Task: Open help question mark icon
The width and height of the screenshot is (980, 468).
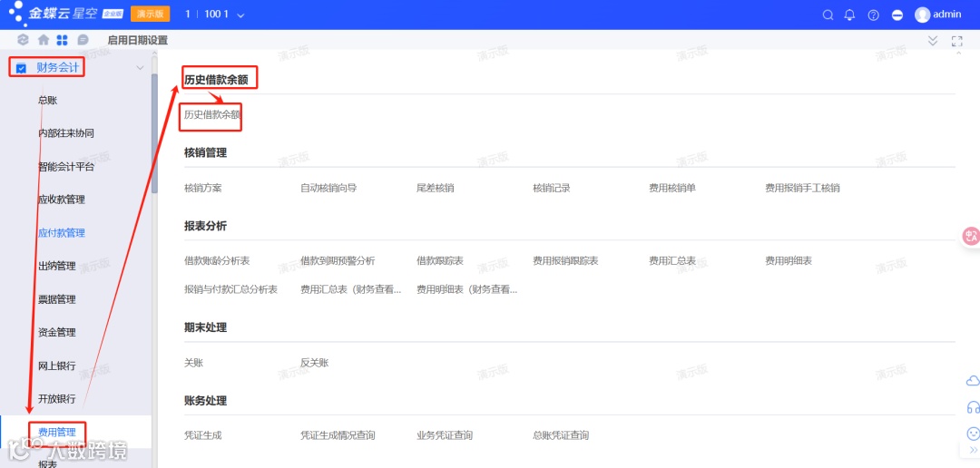Action: (873, 15)
